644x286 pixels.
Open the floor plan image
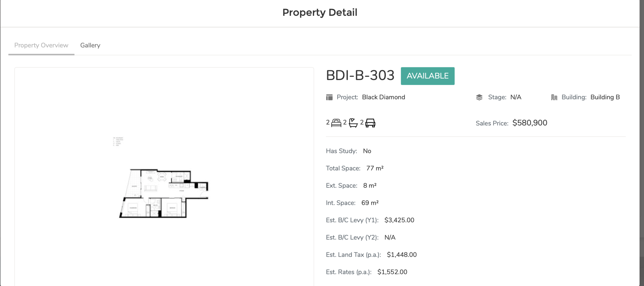[x=164, y=193]
